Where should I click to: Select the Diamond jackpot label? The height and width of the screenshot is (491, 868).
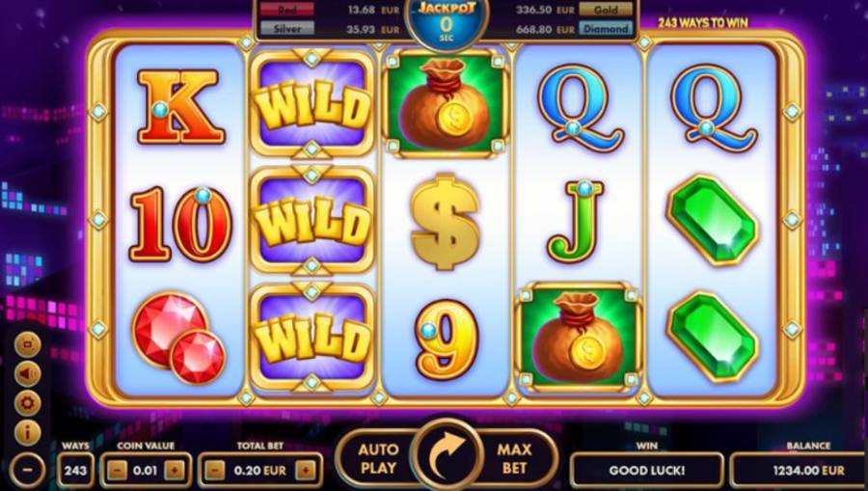tap(606, 28)
